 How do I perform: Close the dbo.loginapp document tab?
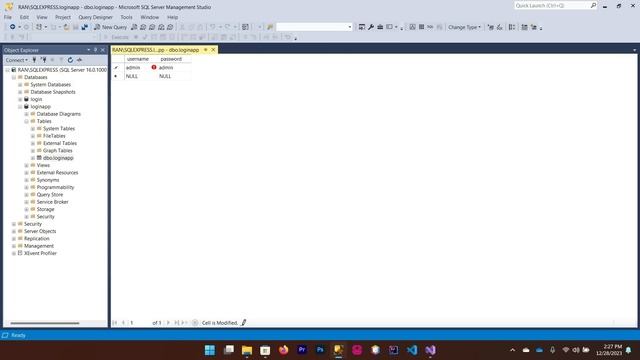(x=213, y=50)
